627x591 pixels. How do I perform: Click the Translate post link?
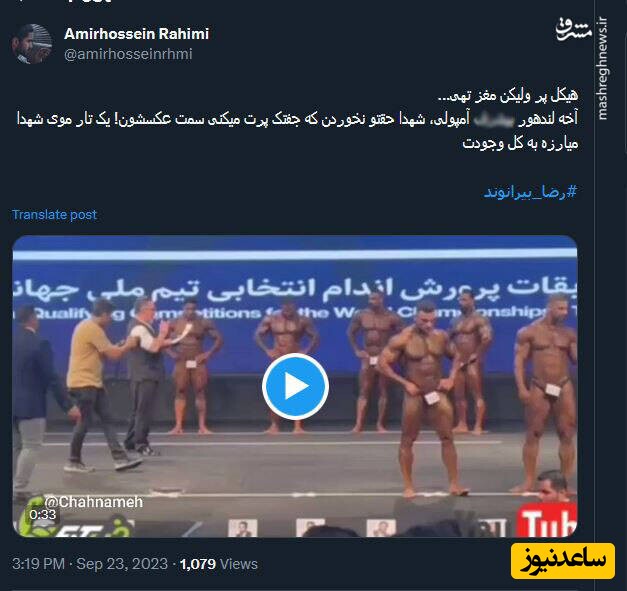click(54, 215)
